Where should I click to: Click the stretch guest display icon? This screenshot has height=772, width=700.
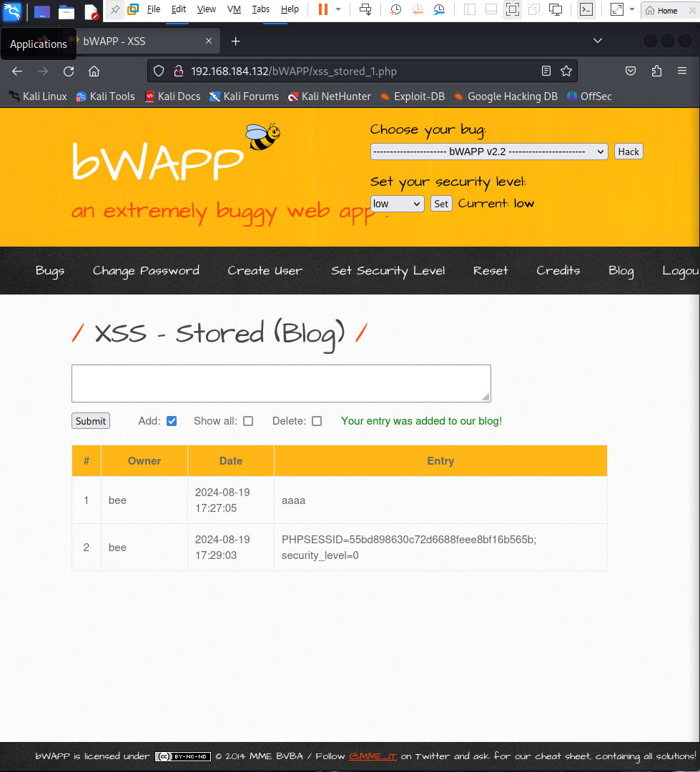coord(617,9)
